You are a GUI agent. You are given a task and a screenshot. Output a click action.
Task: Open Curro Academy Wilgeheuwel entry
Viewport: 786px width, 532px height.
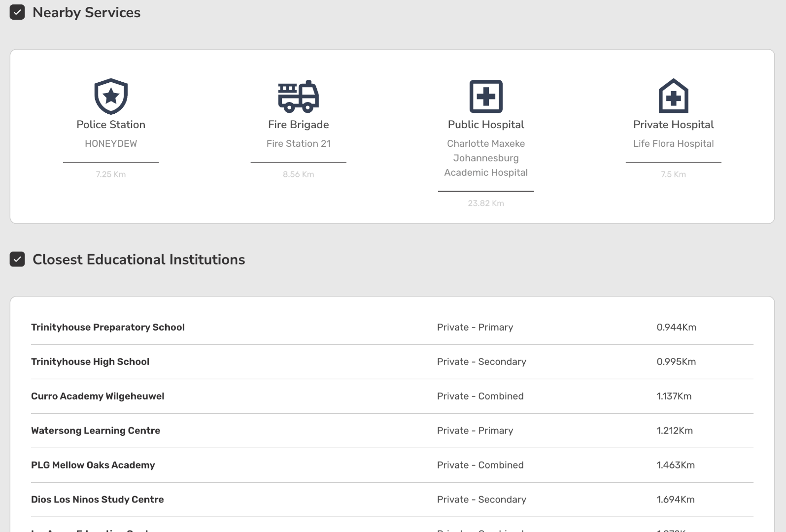click(98, 396)
